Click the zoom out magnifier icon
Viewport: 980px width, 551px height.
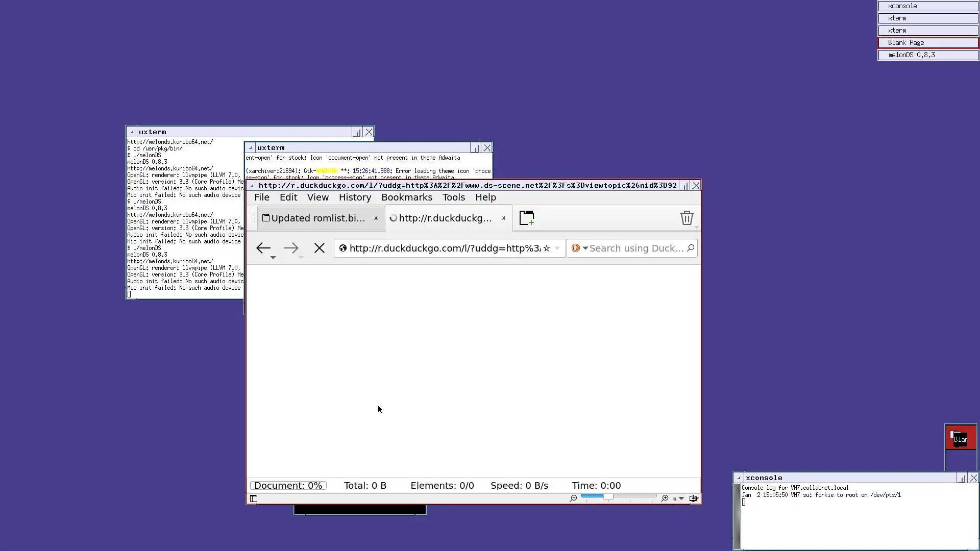coord(573,498)
